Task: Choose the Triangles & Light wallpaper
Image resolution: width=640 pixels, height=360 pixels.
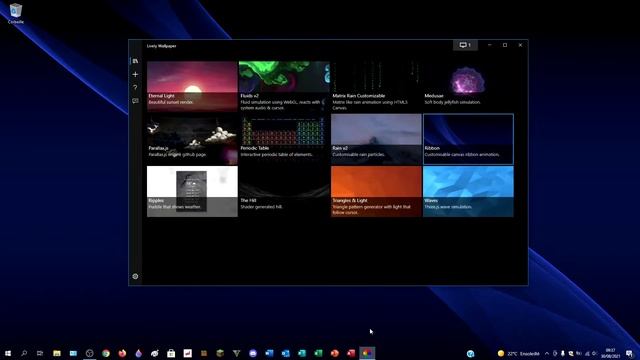Action: (376, 191)
